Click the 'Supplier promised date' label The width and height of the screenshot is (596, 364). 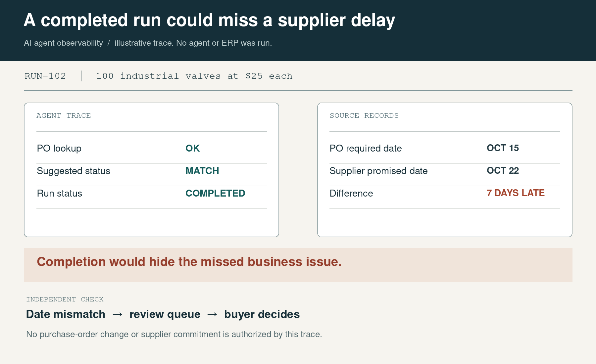click(x=378, y=171)
